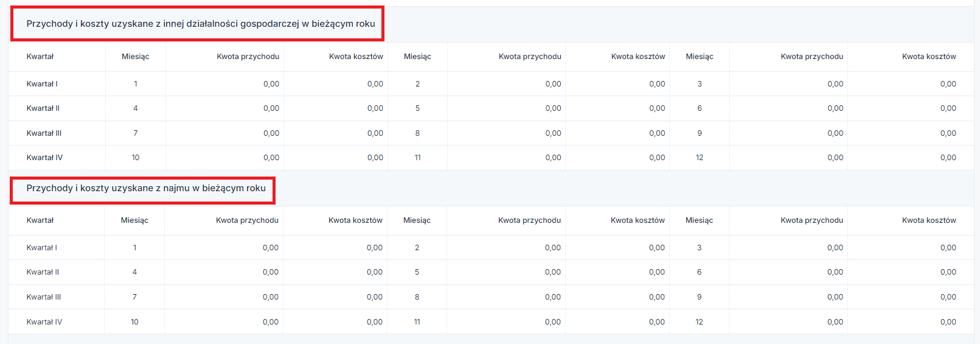Screen dimensions: 980x344
Task: Click first Kwota przychodu header in rental income table
Action: coord(247,220)
